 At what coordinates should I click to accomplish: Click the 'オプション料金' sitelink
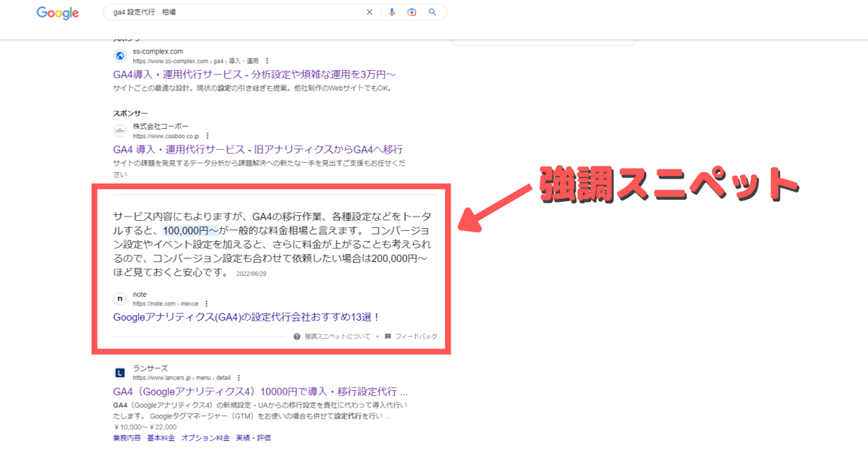tap(205, 438)
